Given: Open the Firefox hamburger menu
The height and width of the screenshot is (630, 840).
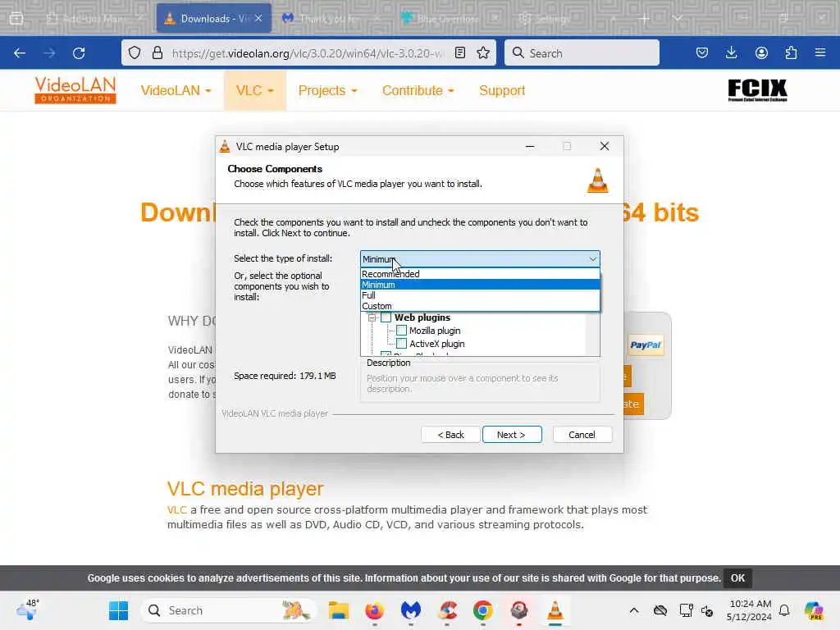Looking at the screenshot, I should [x=820, y=52].
